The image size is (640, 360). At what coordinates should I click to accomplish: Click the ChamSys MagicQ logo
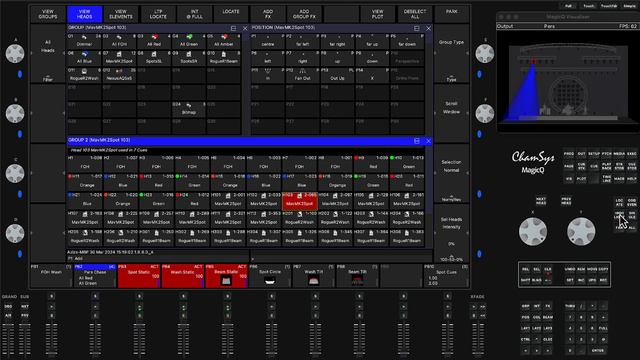point(533,162)
